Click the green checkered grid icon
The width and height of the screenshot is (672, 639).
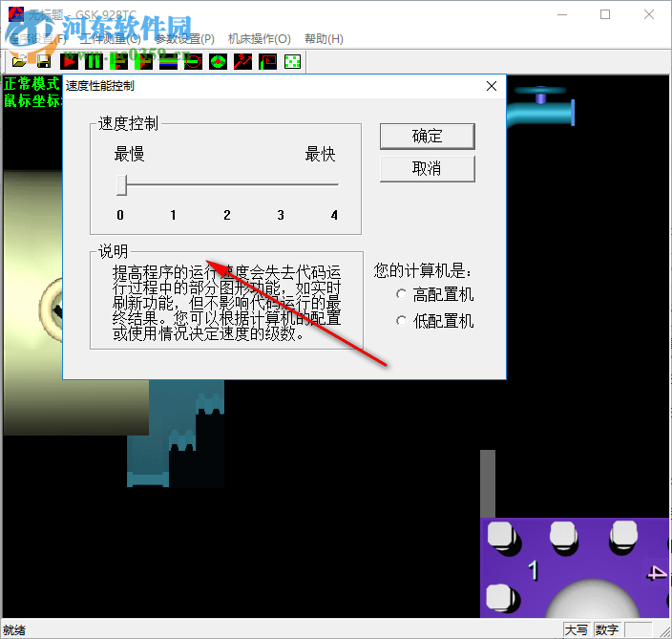point(293,61)
